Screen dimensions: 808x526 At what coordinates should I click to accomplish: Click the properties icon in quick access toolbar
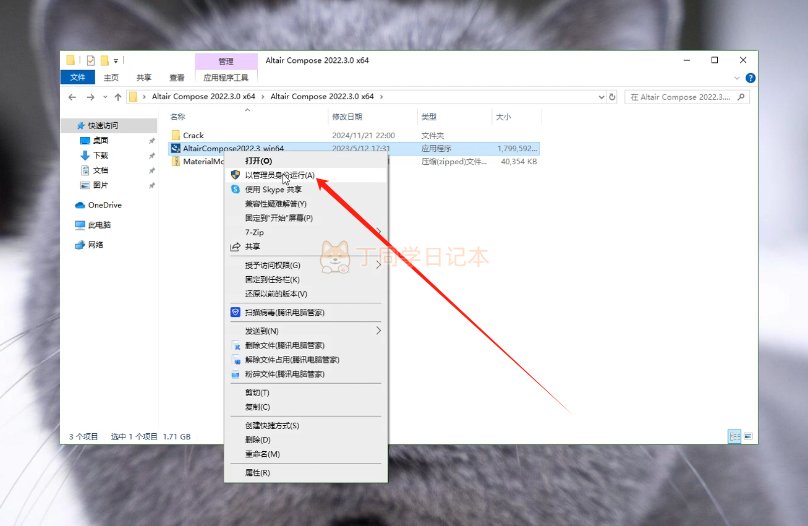click(x=91, y=61)
